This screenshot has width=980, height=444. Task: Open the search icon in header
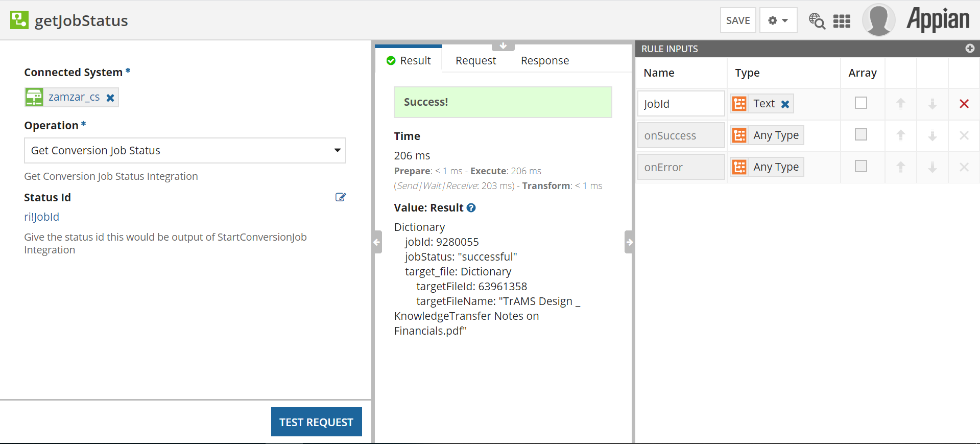tap(817, 21)
